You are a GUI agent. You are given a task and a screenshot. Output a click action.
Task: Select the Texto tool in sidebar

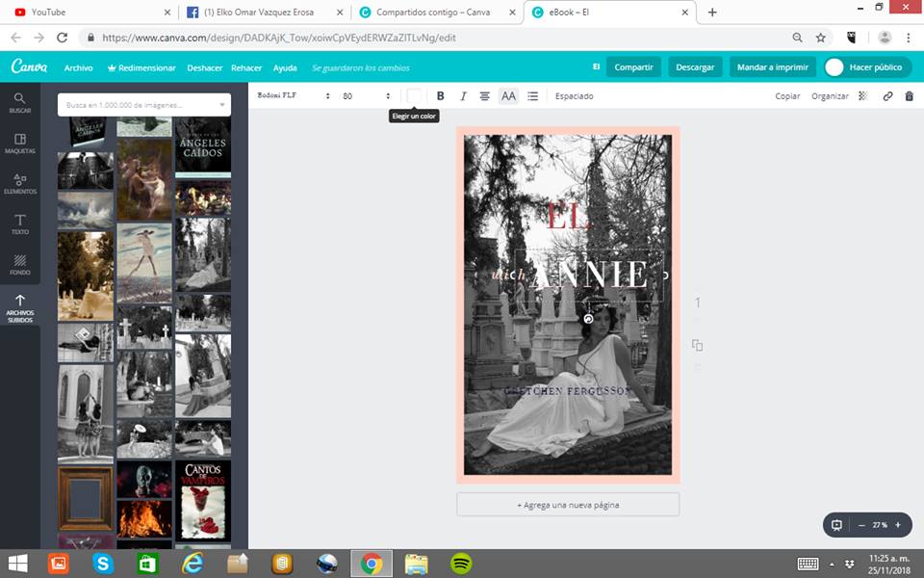(20, 224)
